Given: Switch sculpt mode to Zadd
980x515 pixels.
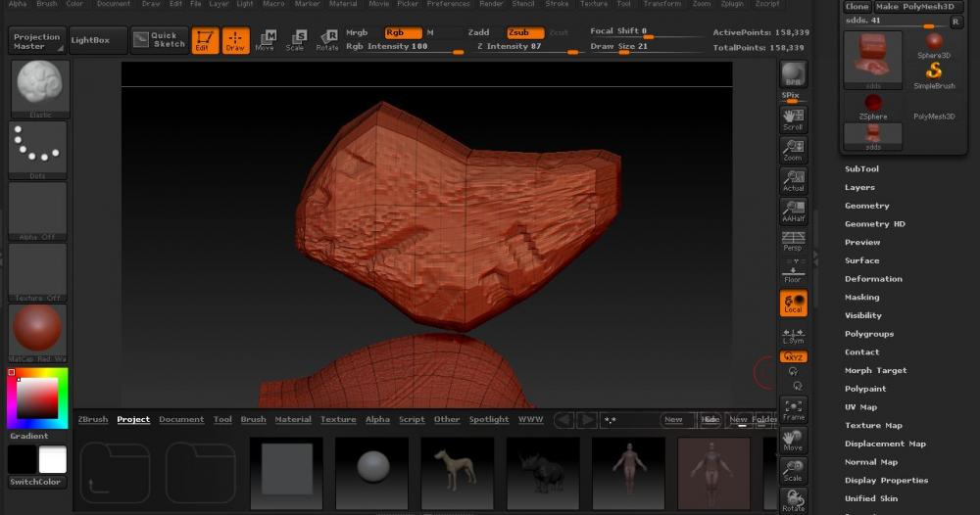Looking at the screenshot, I should [x=478, y=32].
